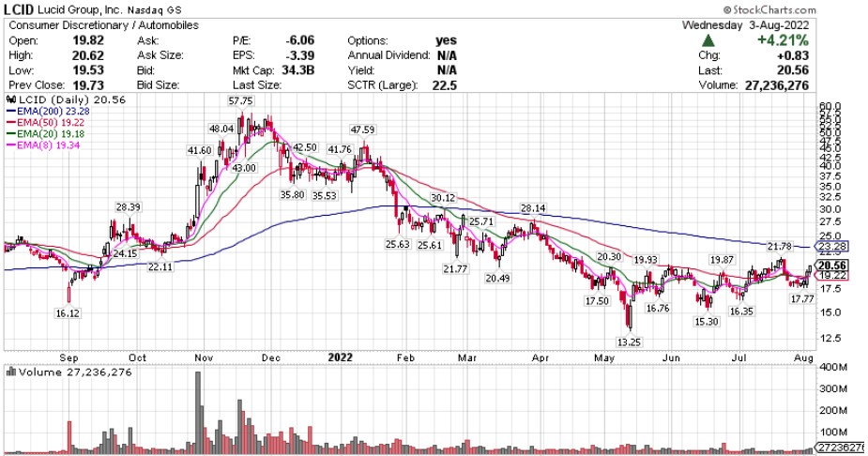The image size is (868, 456).
Task: Click the Bid Size label
Action: [x=158, y=85]
